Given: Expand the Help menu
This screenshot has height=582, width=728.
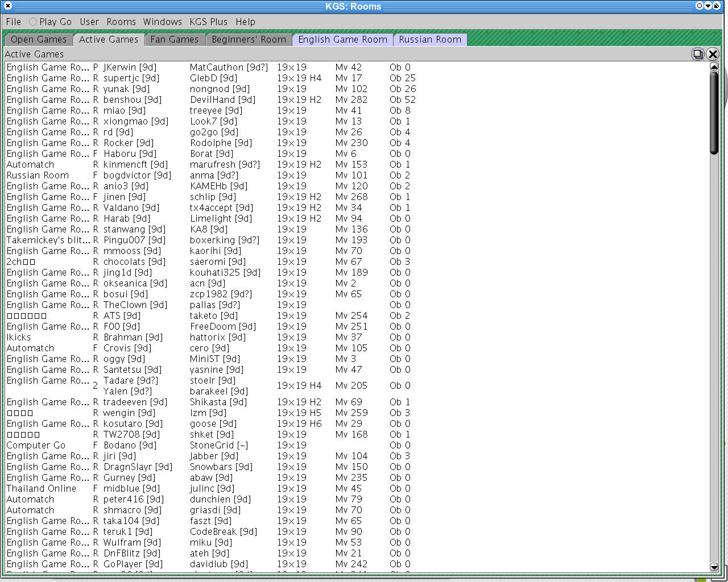Looking at the screenshot, I should (x=245, y=22).
